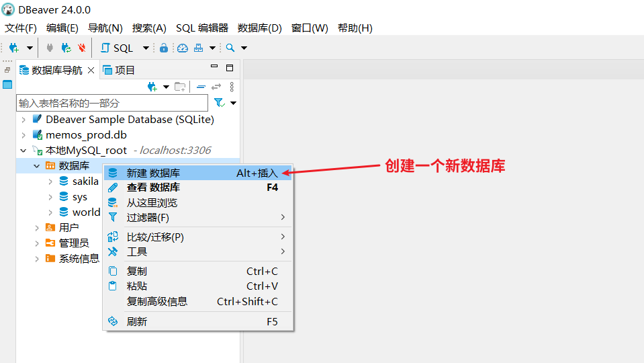Viewport: 644px width, 363px height.
Task: Close the 数据库导航 tab
Action: point(91,71)
